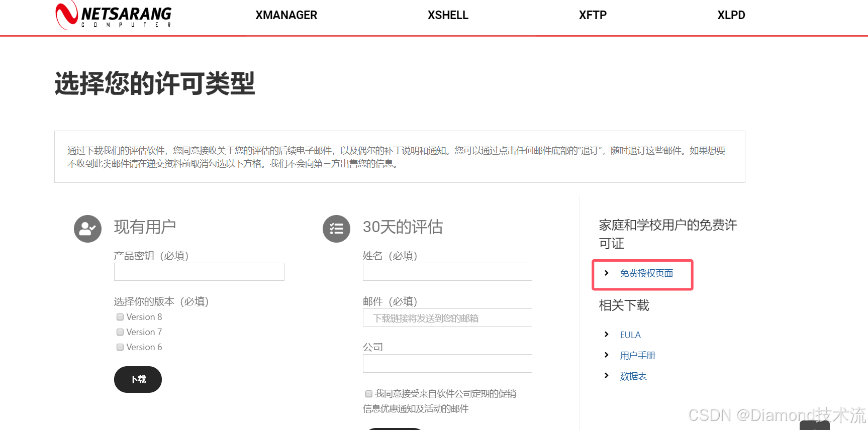Open the 用户手册 link

tap(638, 356)
